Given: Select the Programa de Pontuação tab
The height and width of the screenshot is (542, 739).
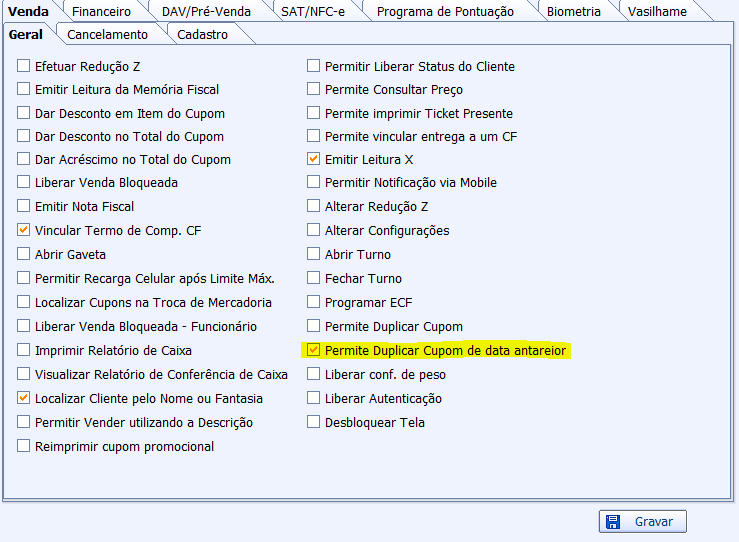Looking at the screenshot, I should tap(445, 12).
